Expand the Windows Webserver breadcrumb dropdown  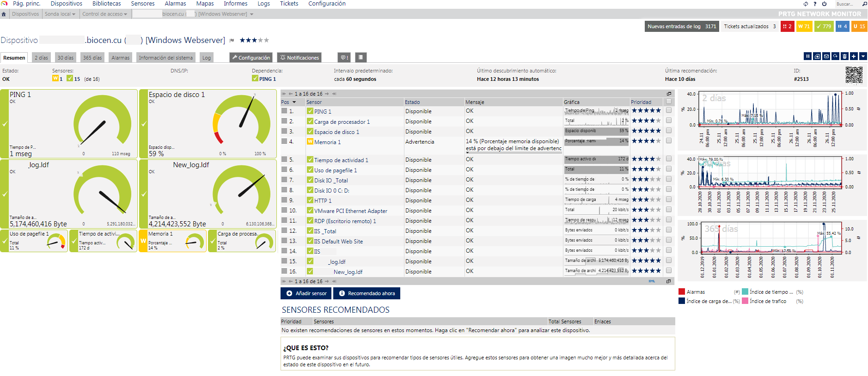[x=251, y=14]
